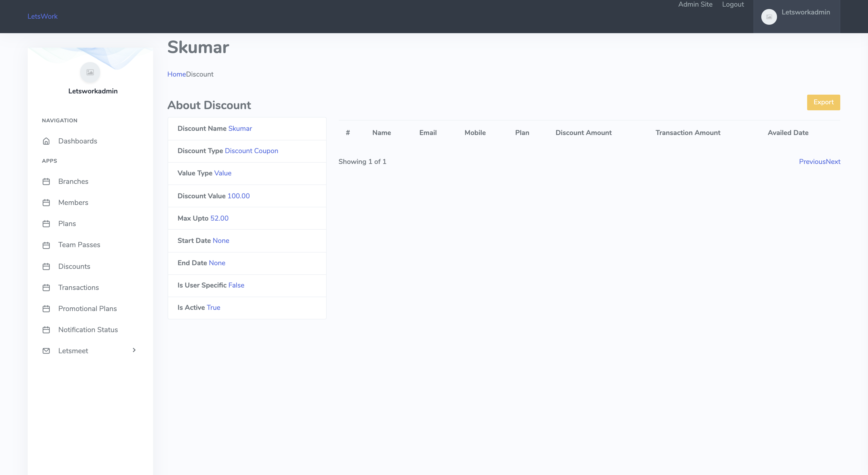
Task: Go to the Members section
Action: [x=73, y=203]
